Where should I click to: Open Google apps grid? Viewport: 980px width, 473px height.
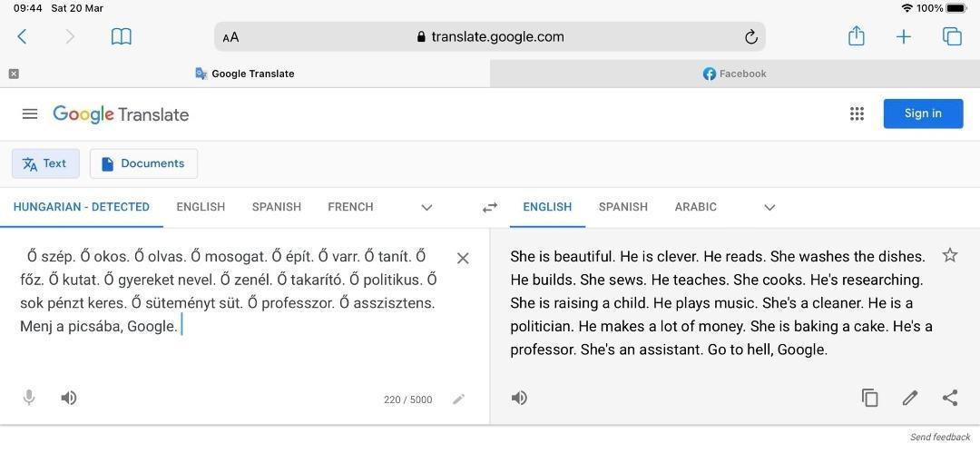click(x=857, y=113)
